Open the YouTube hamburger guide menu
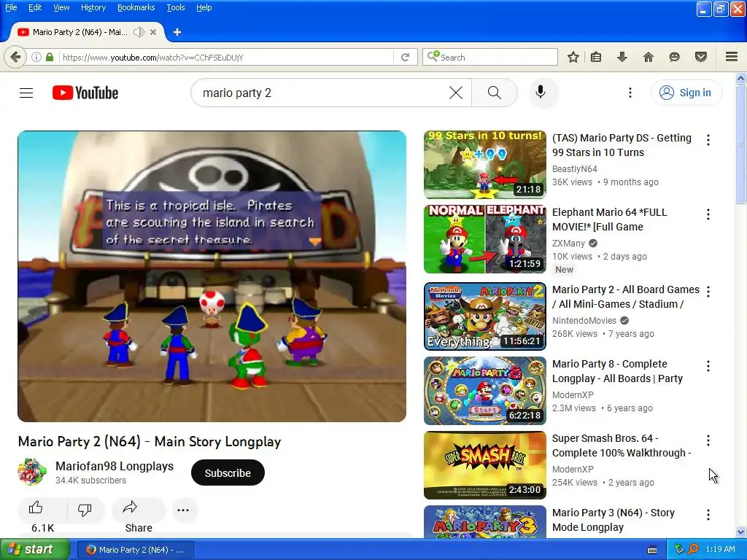The image size is (747, 560). click(x=26, y=93)
